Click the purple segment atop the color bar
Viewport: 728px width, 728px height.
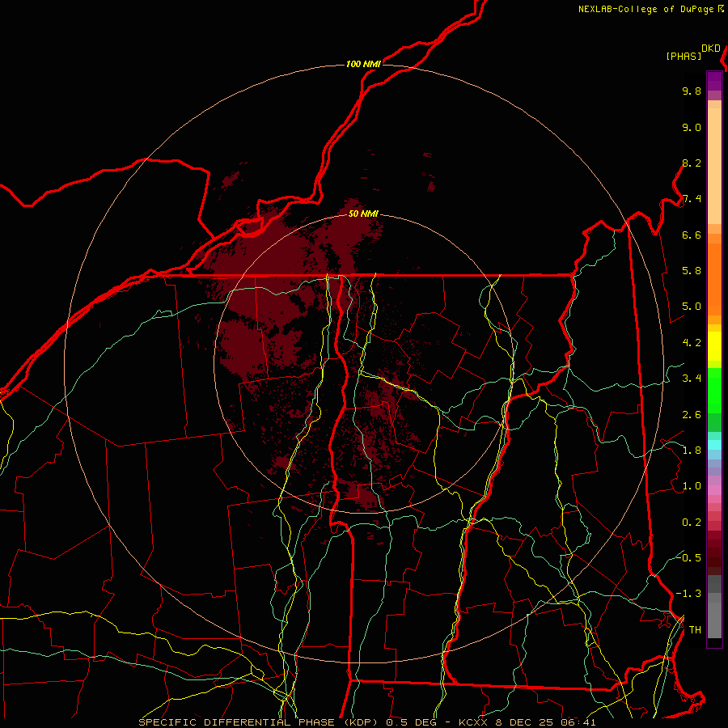point(714,81)
